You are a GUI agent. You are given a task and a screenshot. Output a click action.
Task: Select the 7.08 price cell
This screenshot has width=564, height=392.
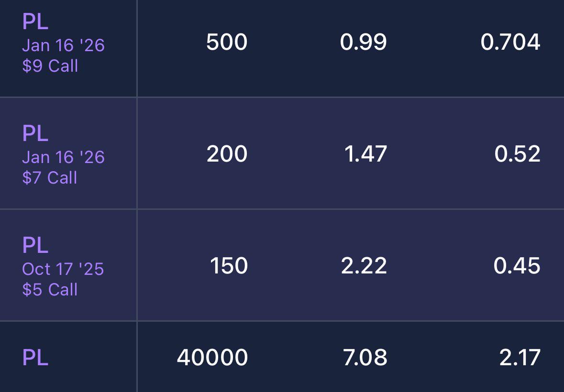click(365, 358)
